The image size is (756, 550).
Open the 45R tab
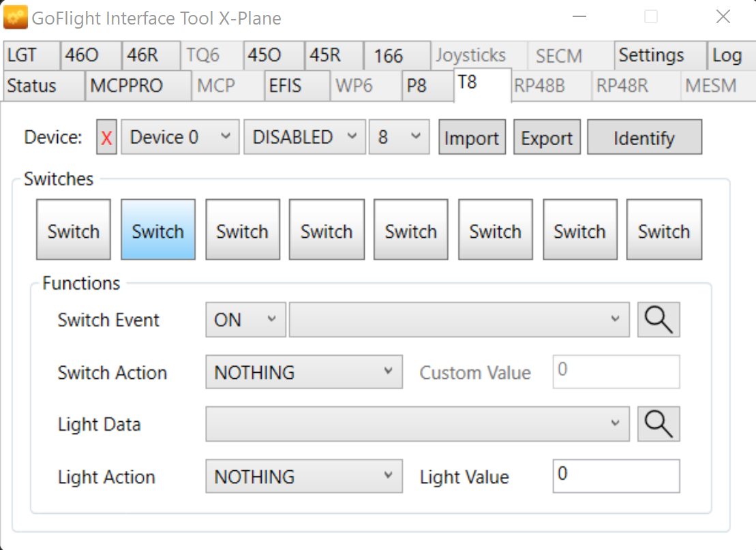pyautogui.click(x=333, y=55)
